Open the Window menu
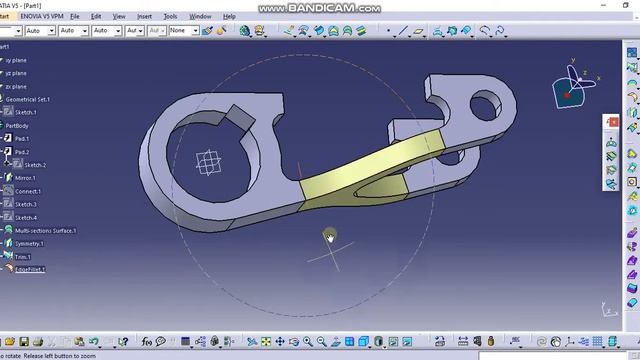The width and height of the screenshot is (640, 360). (x=200, y=16)
